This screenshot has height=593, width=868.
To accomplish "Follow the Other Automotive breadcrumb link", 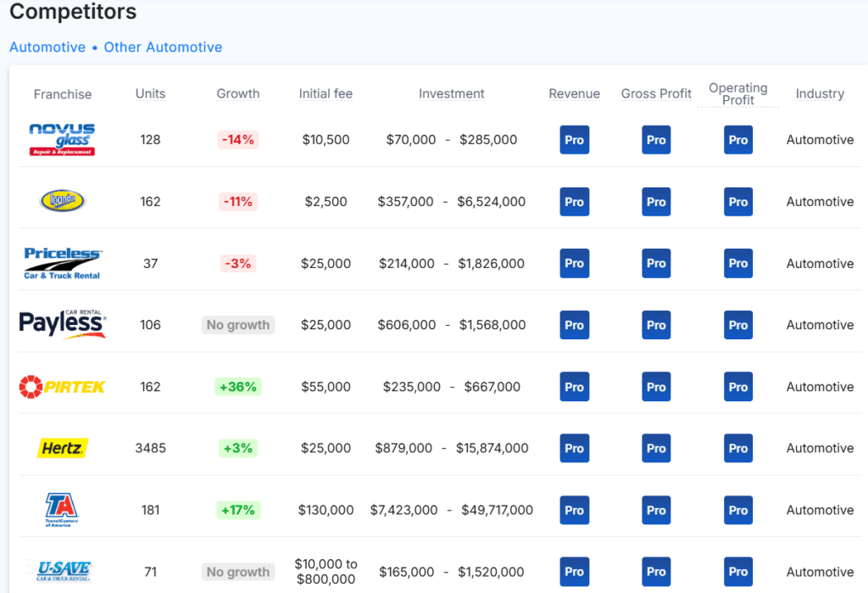I will click(164, 48).
